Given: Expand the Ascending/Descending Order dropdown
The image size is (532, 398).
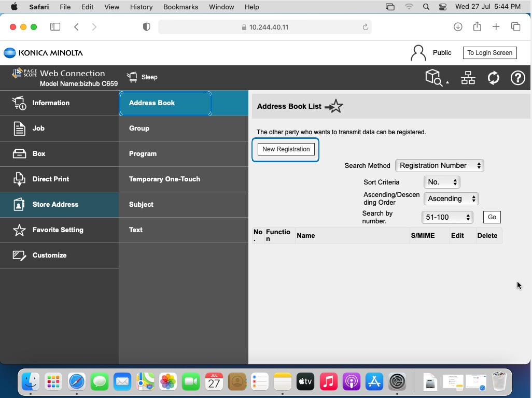Looking at the screenshot, I should coord(451,198).
